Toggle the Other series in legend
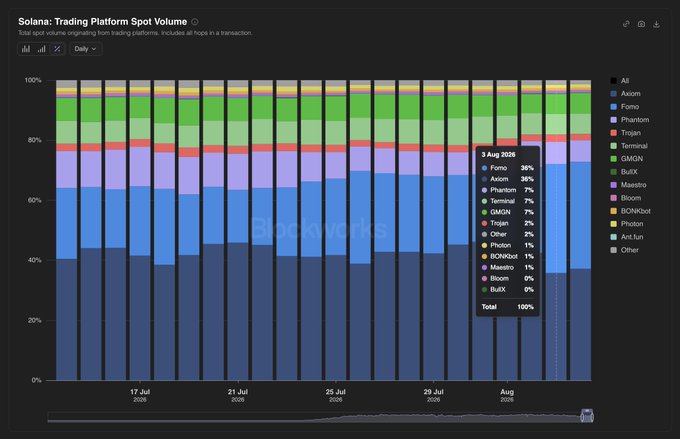 click(624, 250)
